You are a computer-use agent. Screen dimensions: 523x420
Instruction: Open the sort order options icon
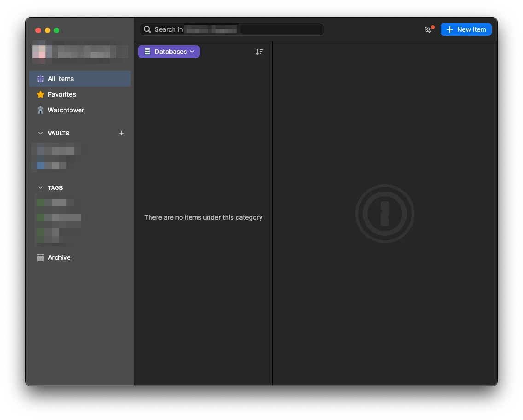pos(259,52)
